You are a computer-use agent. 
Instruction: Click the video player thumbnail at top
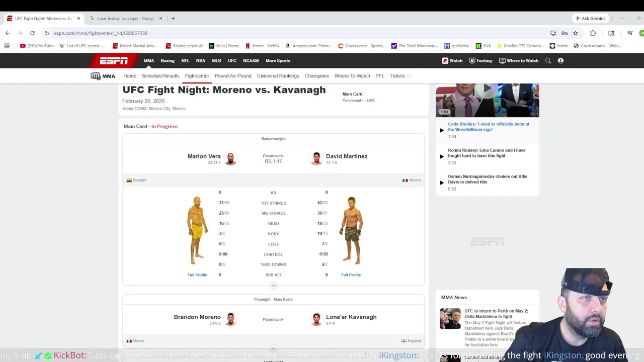(x=488, y=100)
